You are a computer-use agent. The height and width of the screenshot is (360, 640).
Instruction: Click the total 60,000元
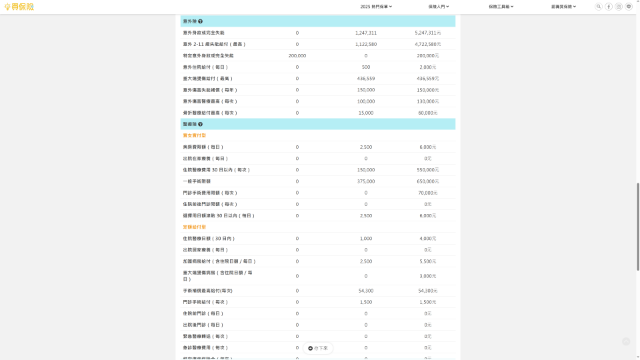[x=428, y=113]
